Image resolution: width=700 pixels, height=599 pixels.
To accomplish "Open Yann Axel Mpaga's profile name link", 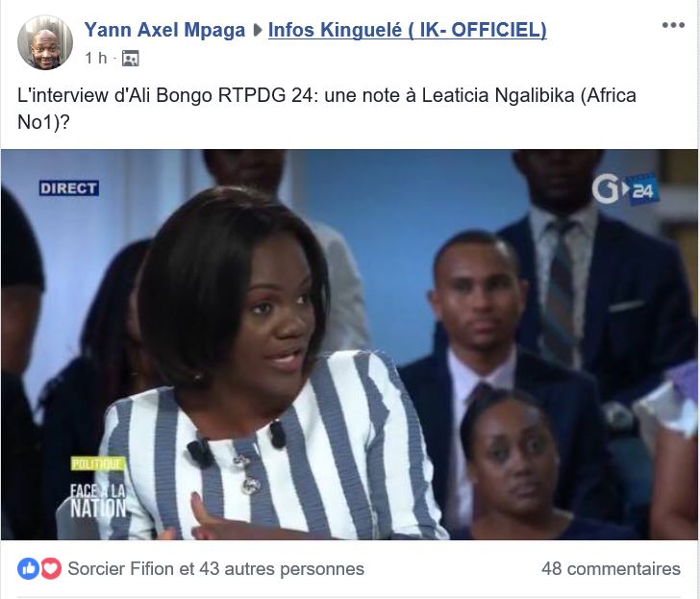I will pyautogui.click(x=164, y=31).
